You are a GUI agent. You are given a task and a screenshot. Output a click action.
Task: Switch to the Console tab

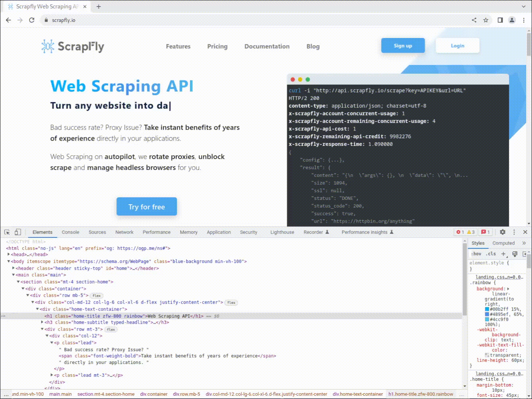(x=70, y=232)
